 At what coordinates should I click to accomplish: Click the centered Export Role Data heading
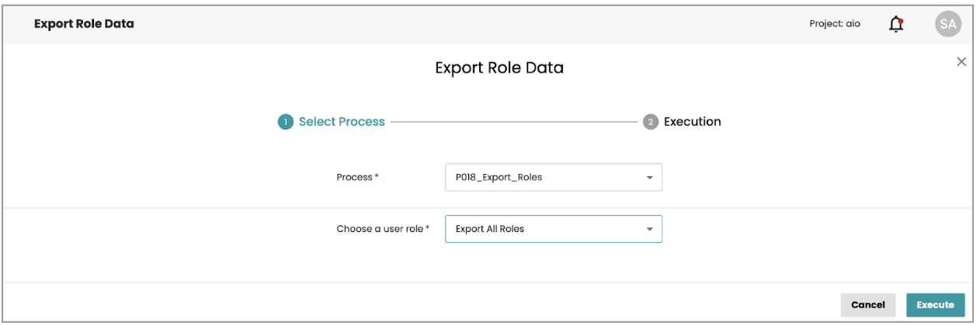coord(499,68)
